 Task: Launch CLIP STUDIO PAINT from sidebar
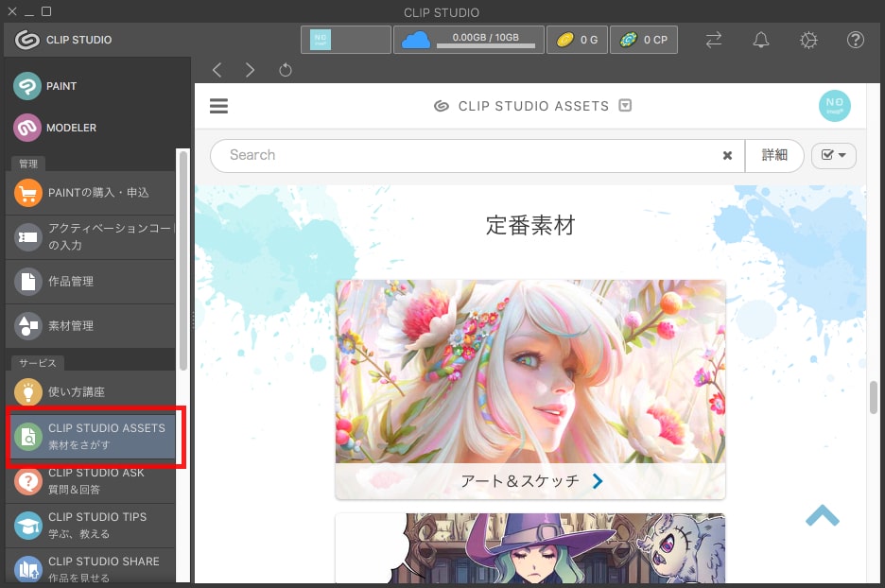pos(45,86)
